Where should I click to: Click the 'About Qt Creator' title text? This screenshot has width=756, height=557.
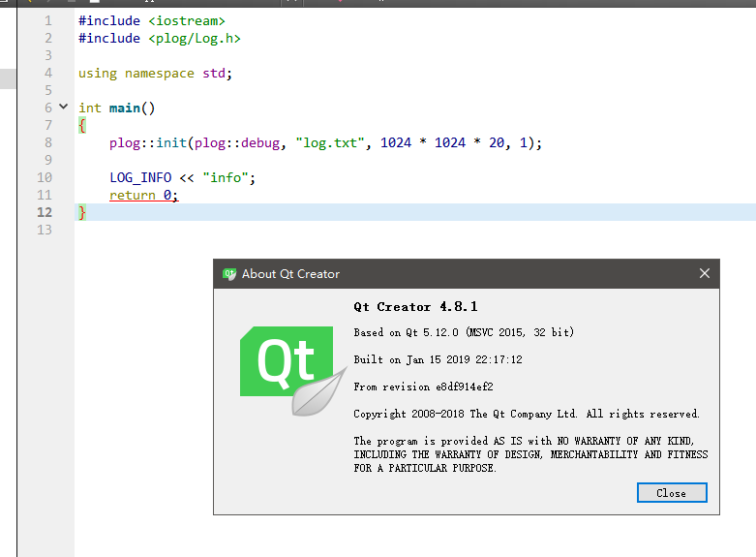point(290,274)
